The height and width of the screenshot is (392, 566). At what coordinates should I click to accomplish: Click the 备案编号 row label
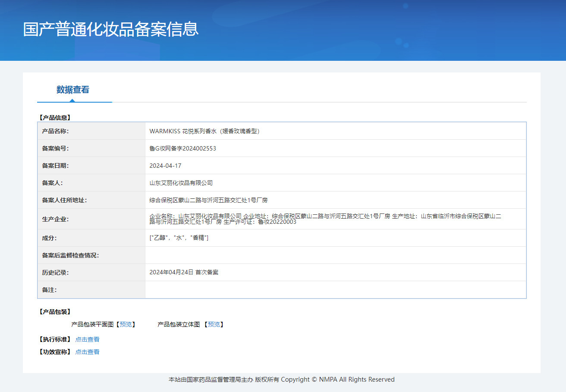click(x=55, y=148)
